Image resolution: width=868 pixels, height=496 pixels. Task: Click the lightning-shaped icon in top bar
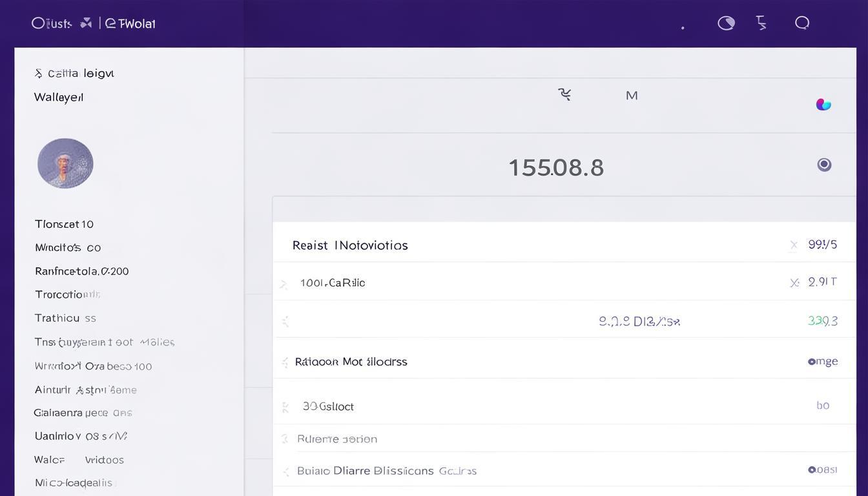click(761, 23)
